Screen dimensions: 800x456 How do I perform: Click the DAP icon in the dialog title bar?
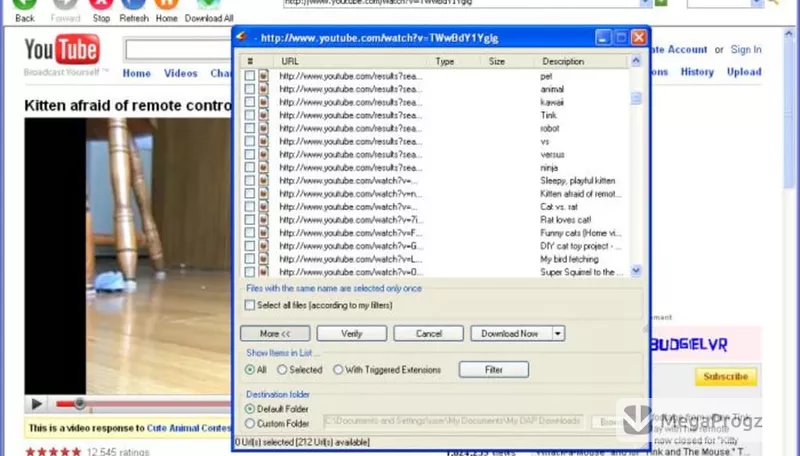pyautogui.click(x=242, y=37)
